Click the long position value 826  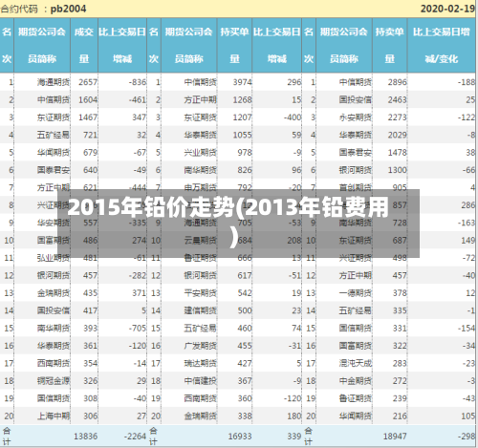point(245,170)
